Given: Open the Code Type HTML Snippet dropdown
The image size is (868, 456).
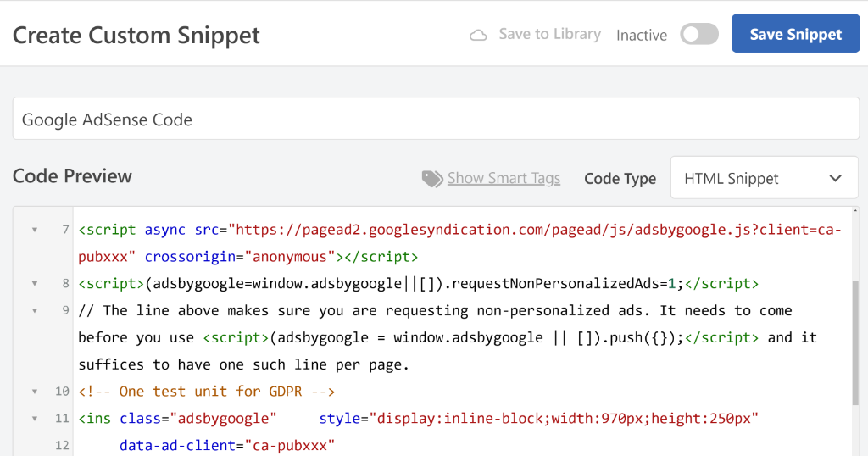Looking at the screenshot, I should 764,178.
